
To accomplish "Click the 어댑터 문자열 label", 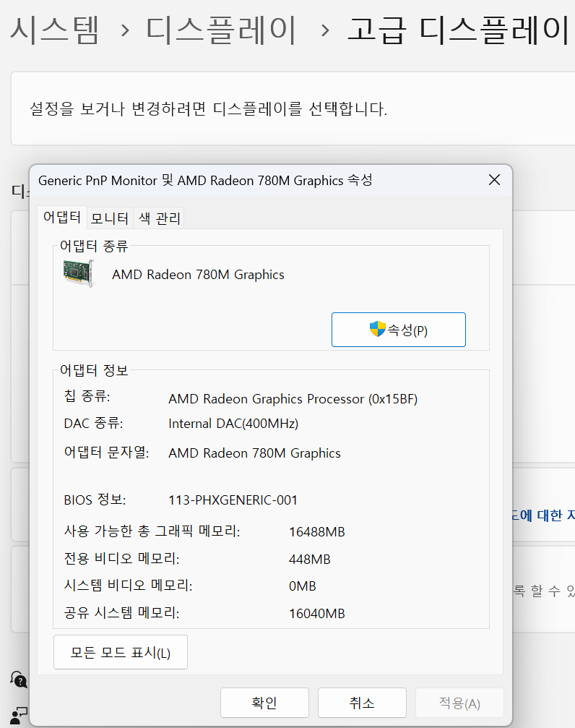I will 106,453.
